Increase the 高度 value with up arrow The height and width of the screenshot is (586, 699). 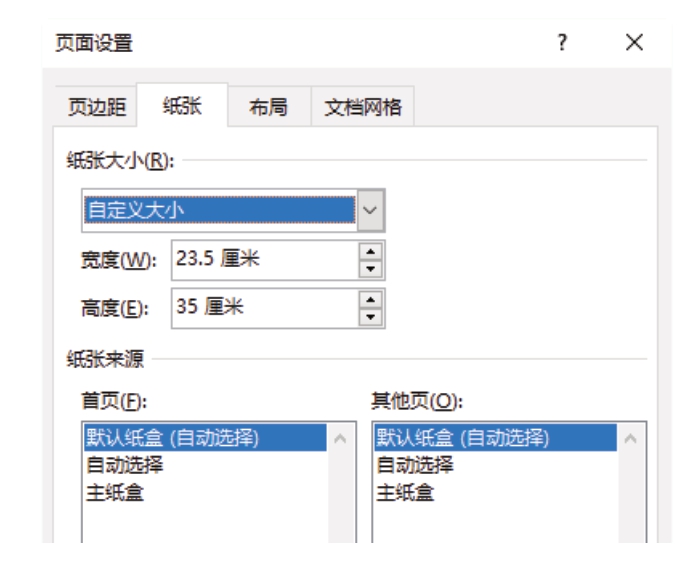370,300
